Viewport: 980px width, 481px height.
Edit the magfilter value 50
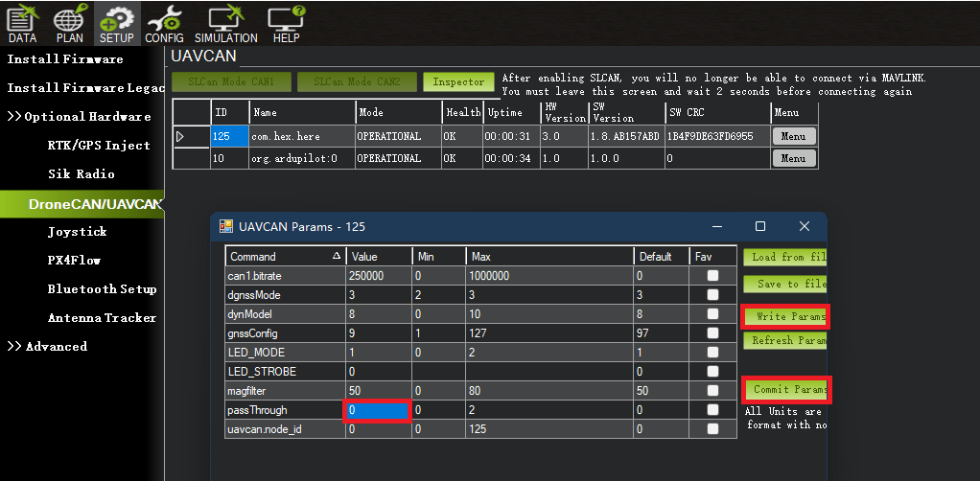pos(378,391)
